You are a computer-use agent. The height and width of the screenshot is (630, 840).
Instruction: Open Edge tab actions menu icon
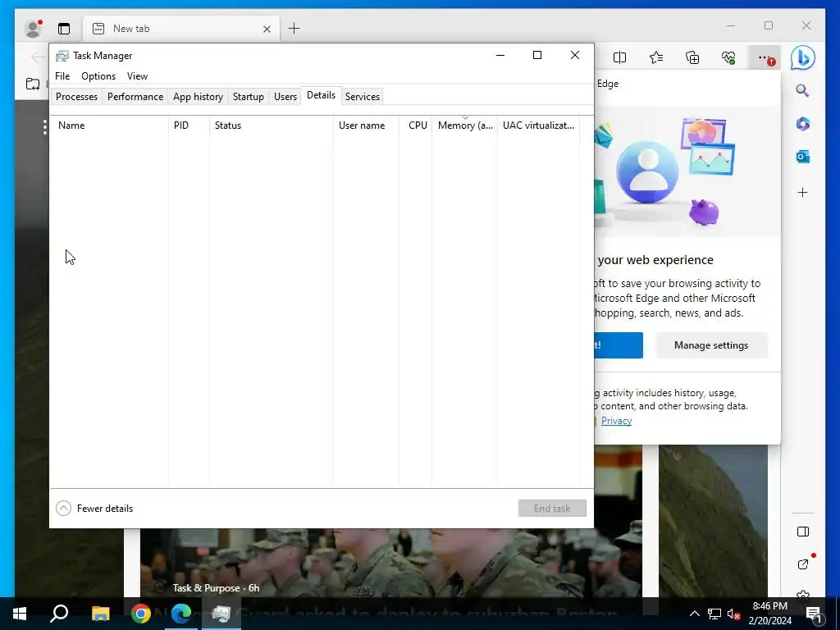(x=64, y=29)
